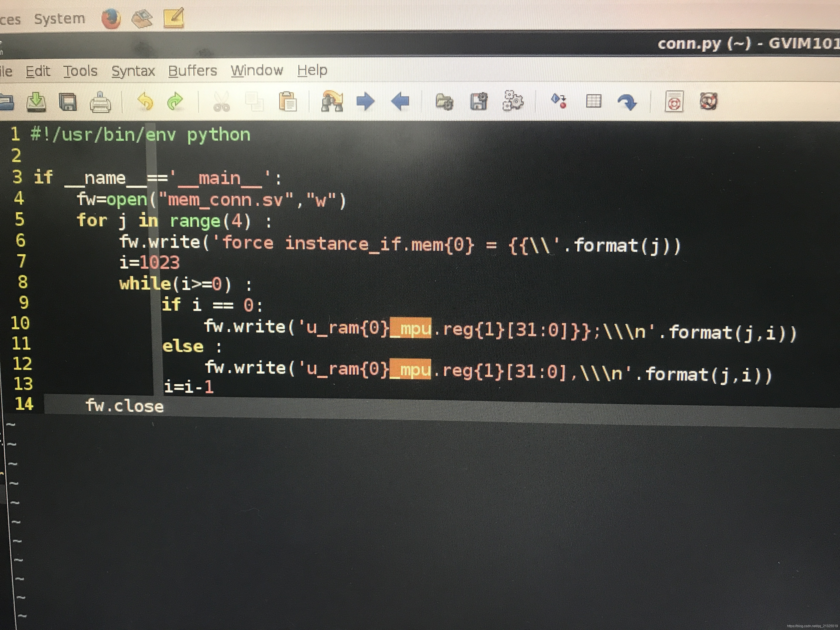Find next with right blue arrow
Screen dimensions: 840x630
(x=365, y=101)
